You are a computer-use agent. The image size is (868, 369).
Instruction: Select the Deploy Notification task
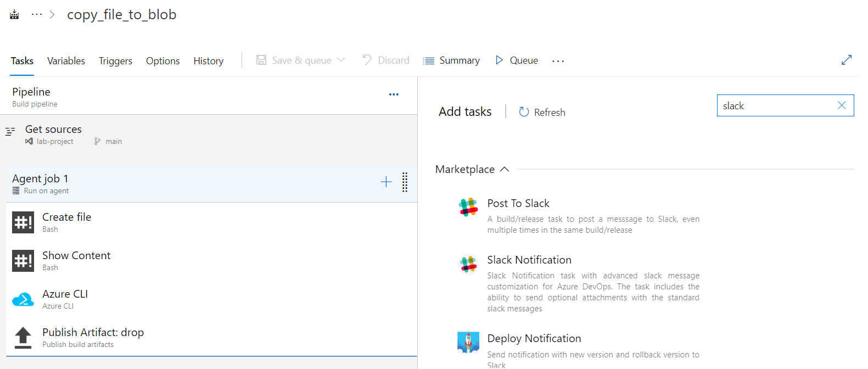coord(579,350)
